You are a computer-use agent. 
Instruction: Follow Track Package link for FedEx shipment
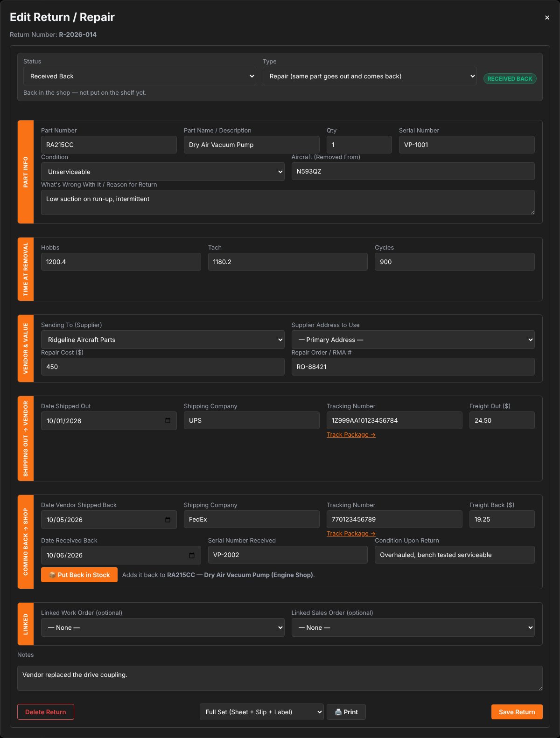click(351, 534)
